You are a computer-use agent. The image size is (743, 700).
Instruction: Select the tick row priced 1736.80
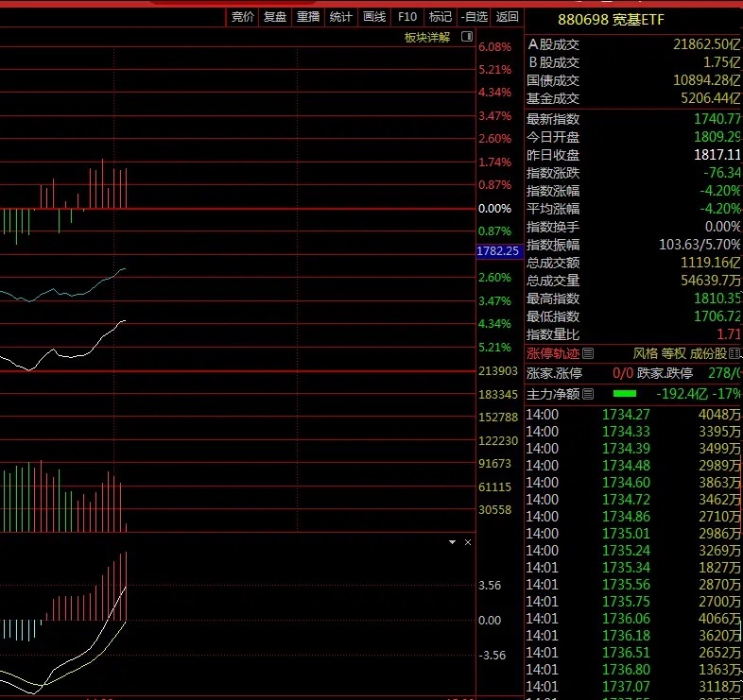pyautogui.click(x=633, y=670)
